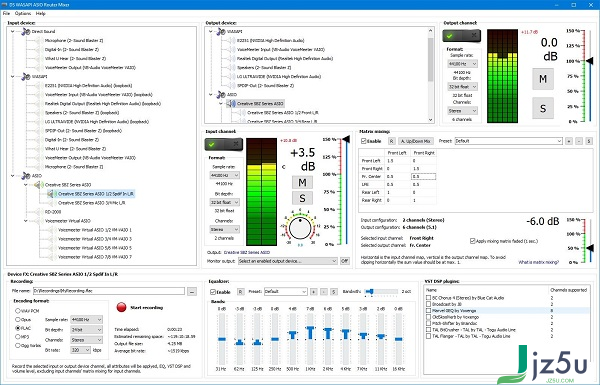Click the WASAPI group icon in Input device tree
The image size is (600, 385).
pyautogui.click(x=26, y=77)
